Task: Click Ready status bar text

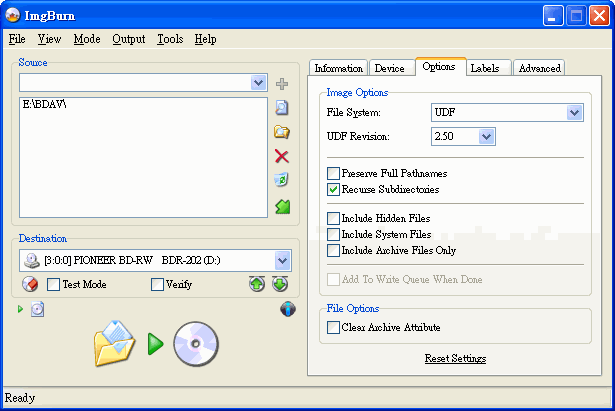Action: click(20, 398)
